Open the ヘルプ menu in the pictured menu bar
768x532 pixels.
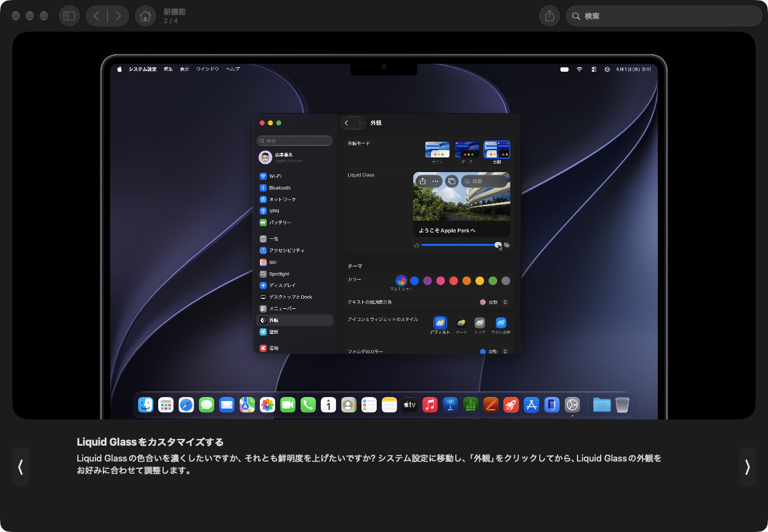(x=233, y=69)
